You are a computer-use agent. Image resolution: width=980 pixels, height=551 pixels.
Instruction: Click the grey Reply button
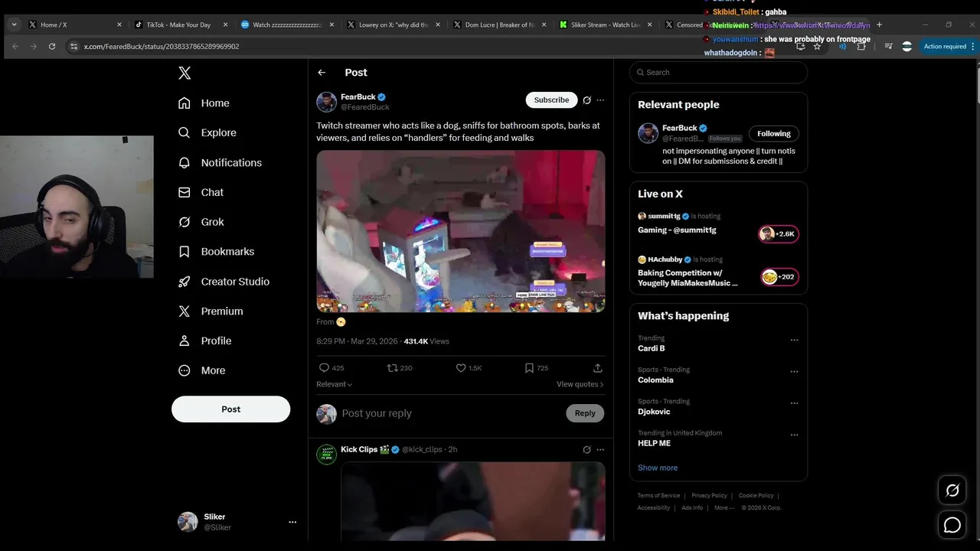(x=585, y=413)
